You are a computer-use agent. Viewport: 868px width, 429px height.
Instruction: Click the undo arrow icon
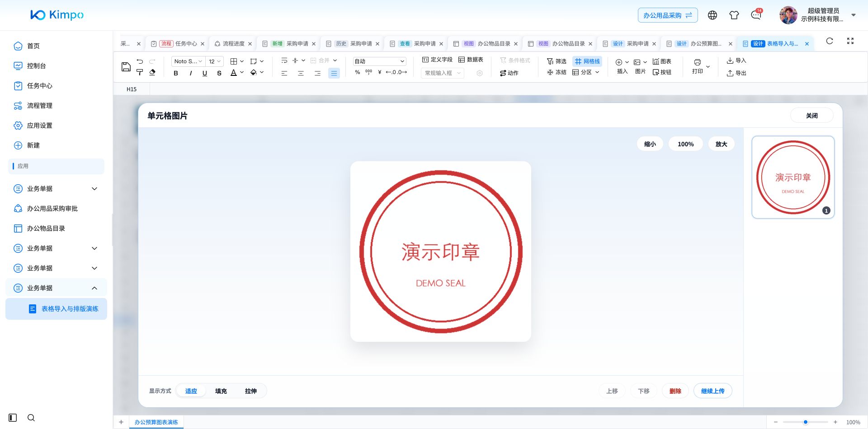140,61
